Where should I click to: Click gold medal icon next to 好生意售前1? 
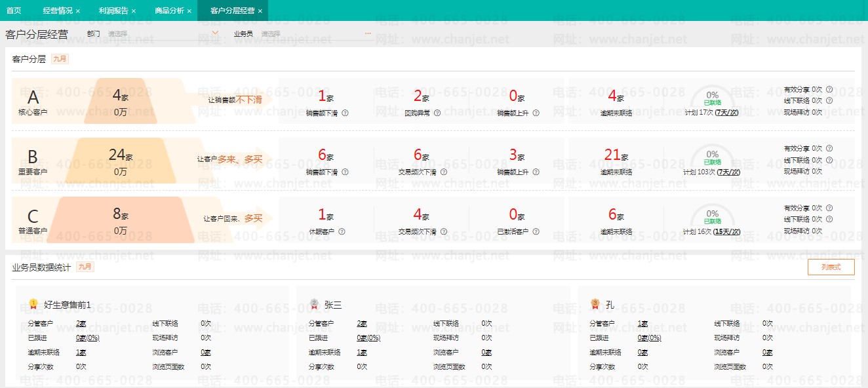33,304
